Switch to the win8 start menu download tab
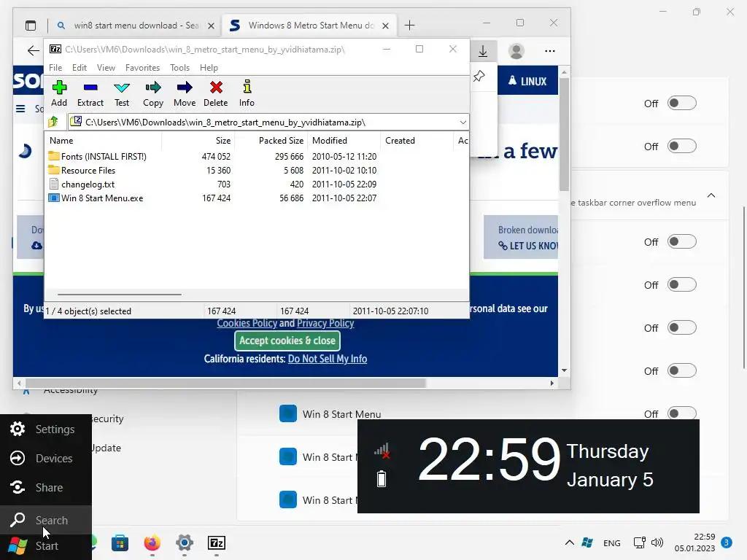 (136, 26)
